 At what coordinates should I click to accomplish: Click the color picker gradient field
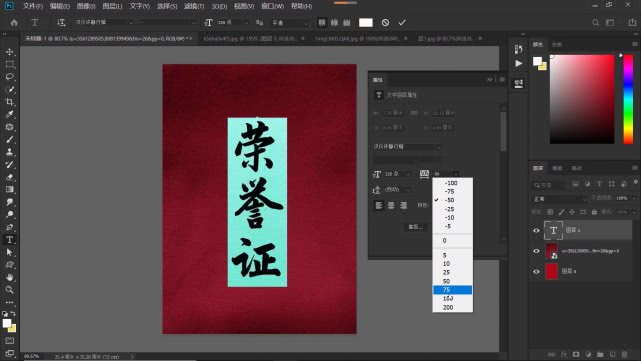[x=582, y=99]
